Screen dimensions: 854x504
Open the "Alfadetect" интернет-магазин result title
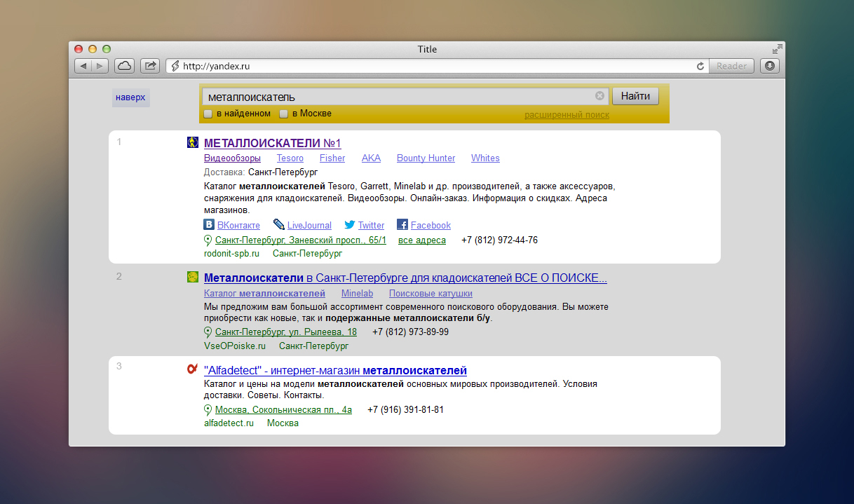335,371
